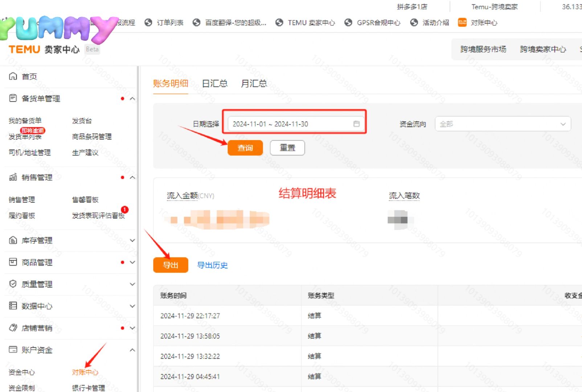Click the 销售管理 chart icon
The height and width of the screenshot is (392, 582).
pyautogui.click(x=13, y=177)
